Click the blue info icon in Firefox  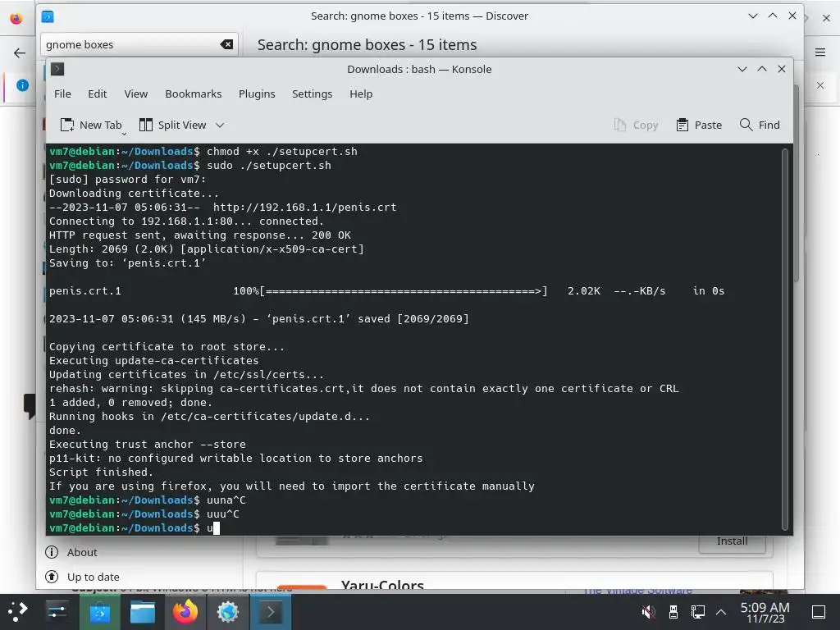click(x=22, y=84)
